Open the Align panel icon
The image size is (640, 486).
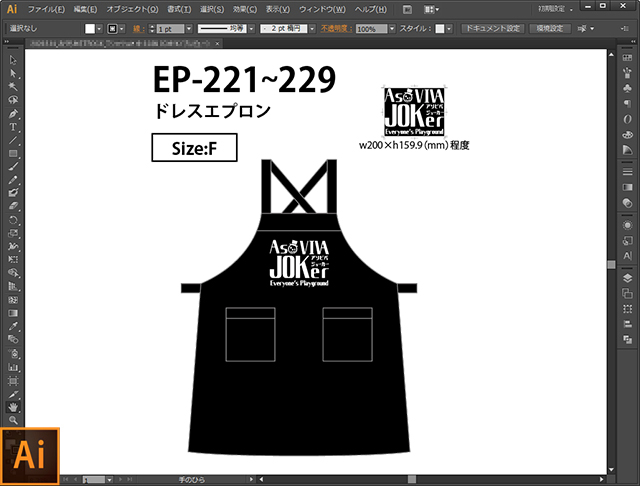point(627,324)
